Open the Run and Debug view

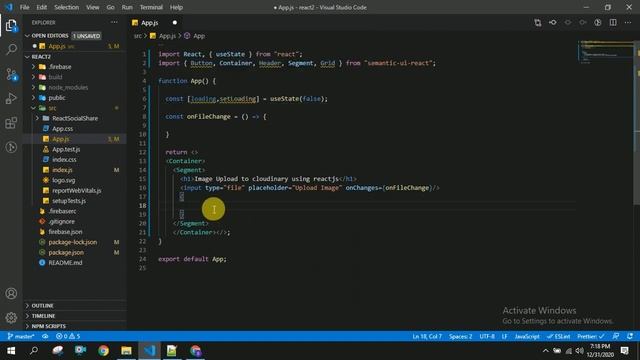point(11,98)
